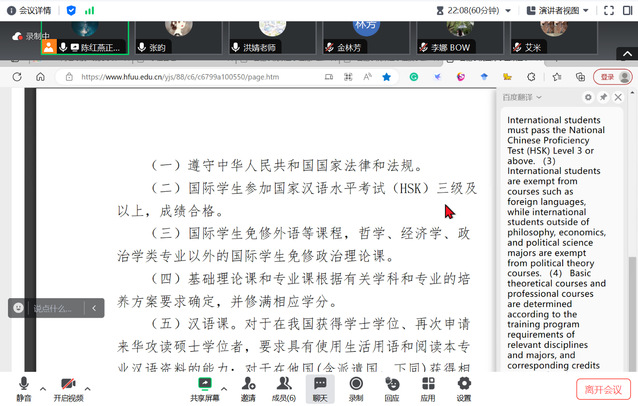Start 录制 recording from the toolbar
The width and height of the screenshot is (638, 406).
pos(356,383)
